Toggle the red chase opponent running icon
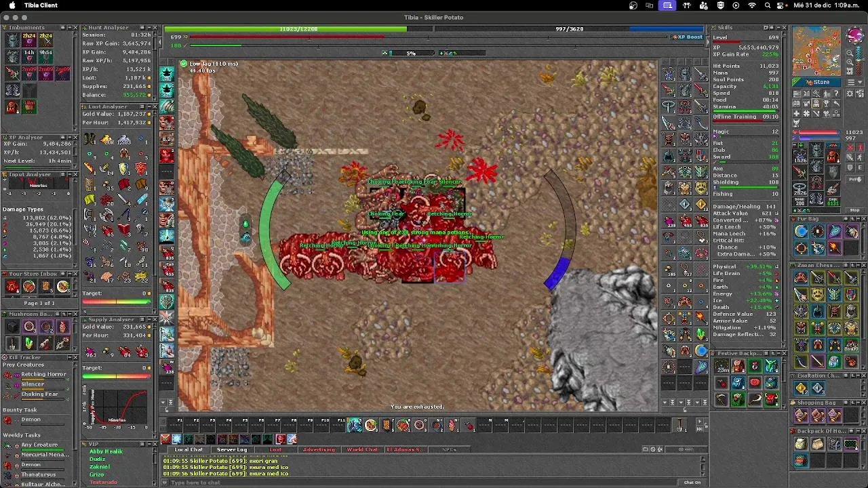The height and width of the screenshot is (488, 868). [859, 147]
